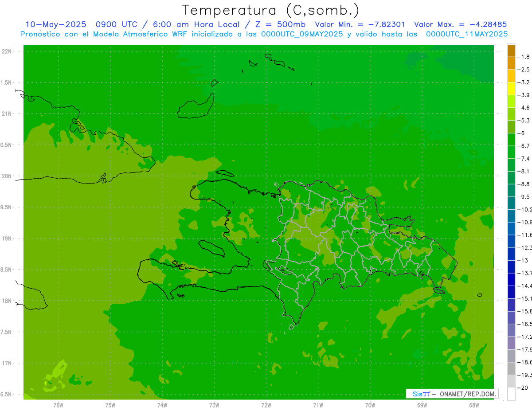Click the '72W' longitude label
Image resolution: width=532 pixels, height=411 pixels.
coord(266,405)
